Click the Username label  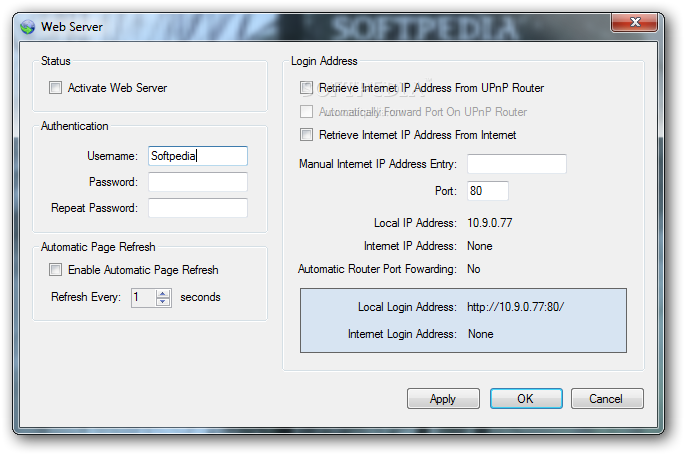pyautogui.click(x=112, y=156)
